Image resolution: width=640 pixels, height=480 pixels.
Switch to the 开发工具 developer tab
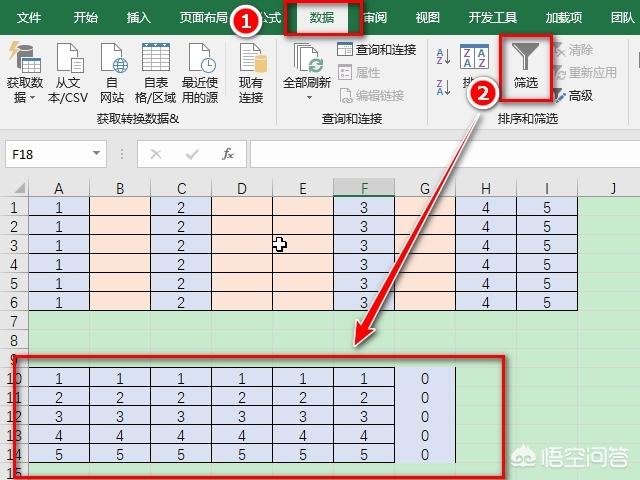point(492,18)
